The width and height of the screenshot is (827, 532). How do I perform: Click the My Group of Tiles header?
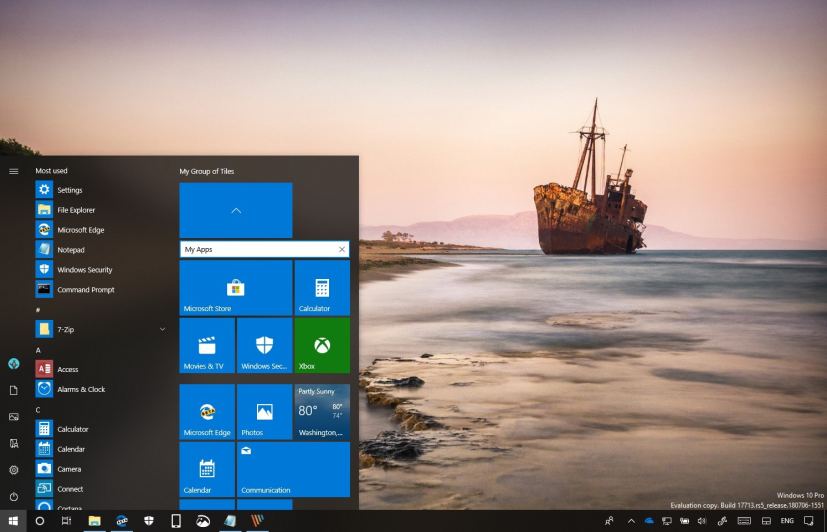[x=207, y=171]
